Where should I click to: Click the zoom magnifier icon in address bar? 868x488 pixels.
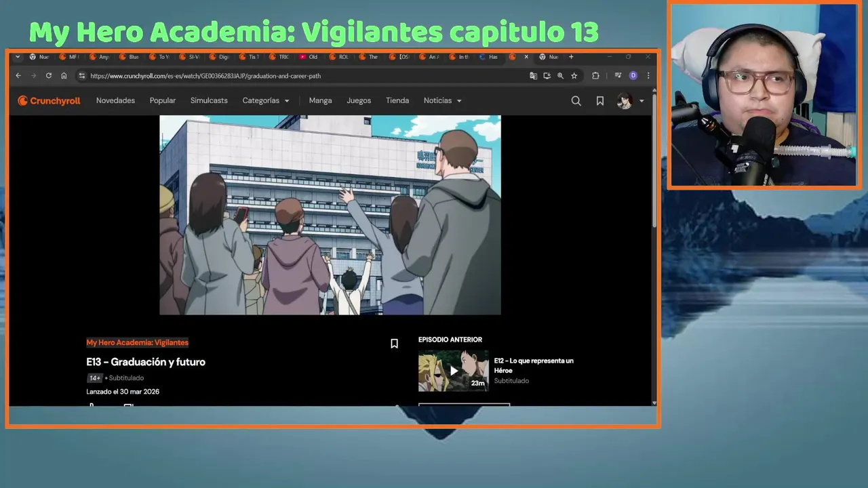pos(560,76)
